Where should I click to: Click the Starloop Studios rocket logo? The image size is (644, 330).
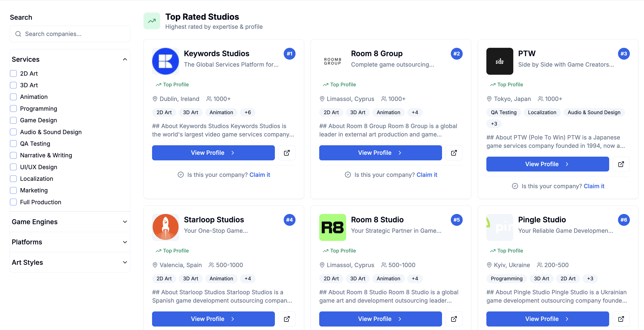(165, 227)
